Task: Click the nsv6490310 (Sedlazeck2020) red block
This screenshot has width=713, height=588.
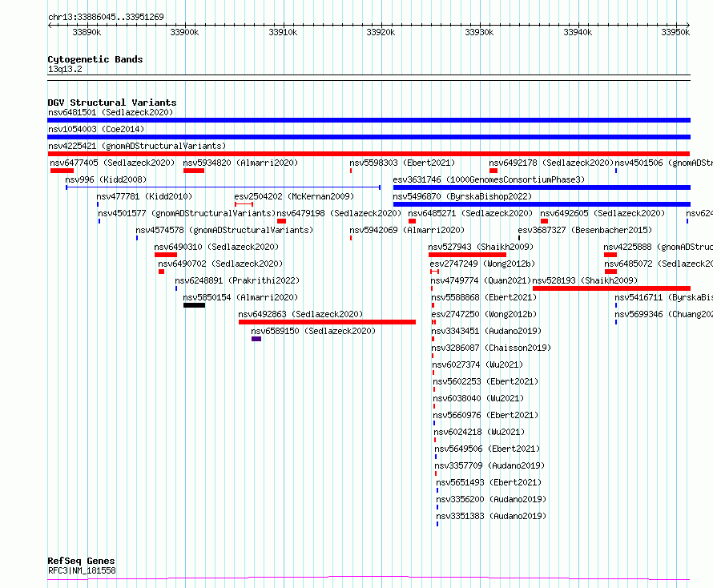Action: click(166, 255)
